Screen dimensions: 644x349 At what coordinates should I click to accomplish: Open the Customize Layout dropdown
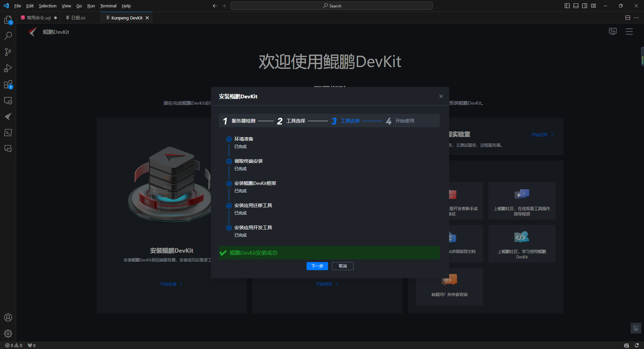click(593, 6)
